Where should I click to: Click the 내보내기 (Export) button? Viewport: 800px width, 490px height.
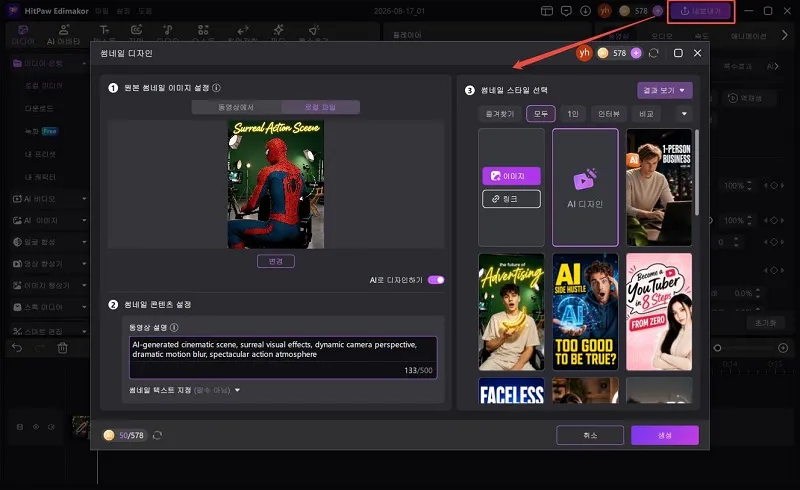click(701, 11)
